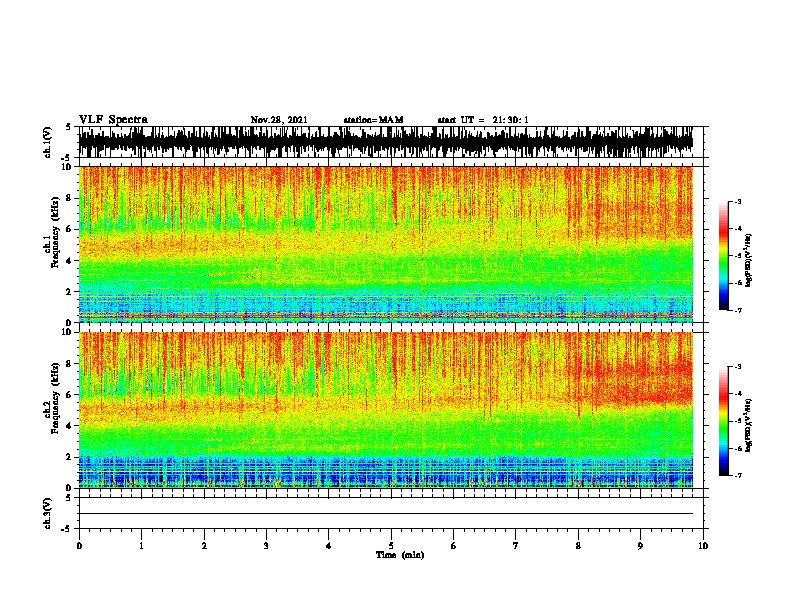
Task: Click the "start UT = 21:30: 1" text
Action: point(483,120)
